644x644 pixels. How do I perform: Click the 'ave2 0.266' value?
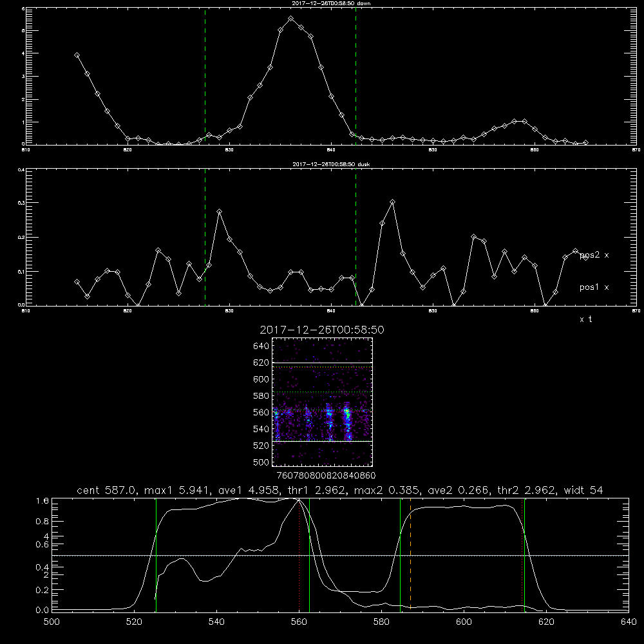pyautogui.click(x=459, y=490)
